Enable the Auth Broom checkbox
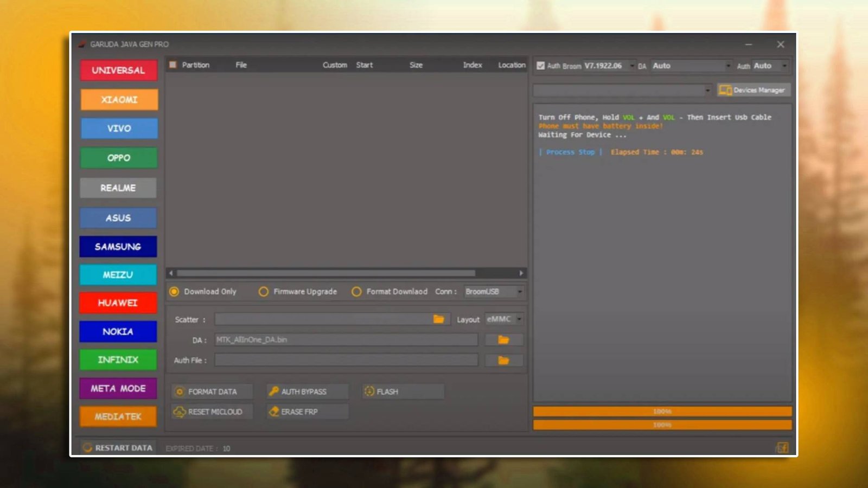This screenshot has width=868, height=488. coord(540,65)
